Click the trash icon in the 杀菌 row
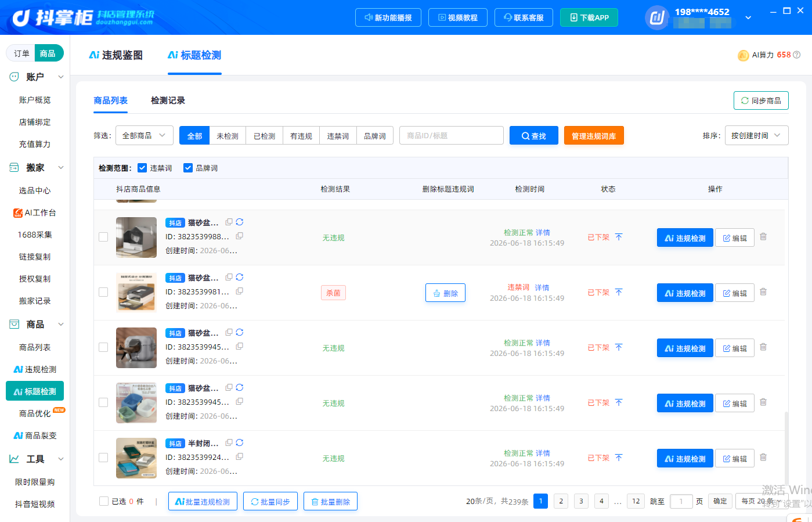This screenshot has width=812, height=522. [x=763, y=292]
